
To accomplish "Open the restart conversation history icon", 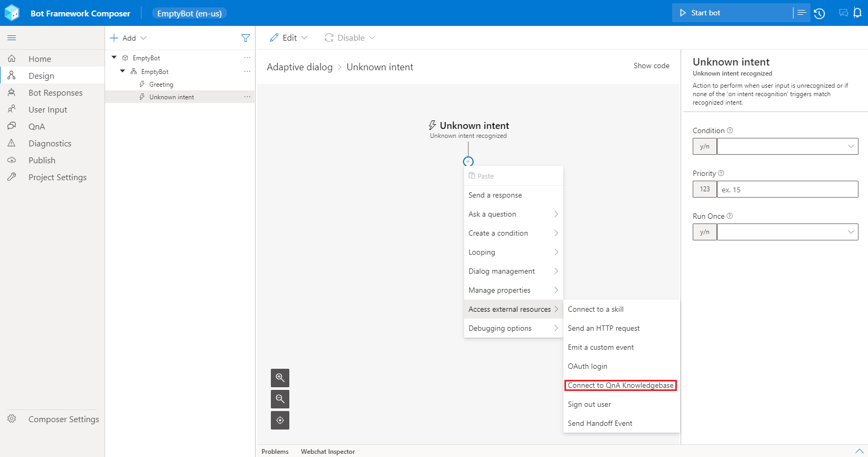I will click(819, 13).
